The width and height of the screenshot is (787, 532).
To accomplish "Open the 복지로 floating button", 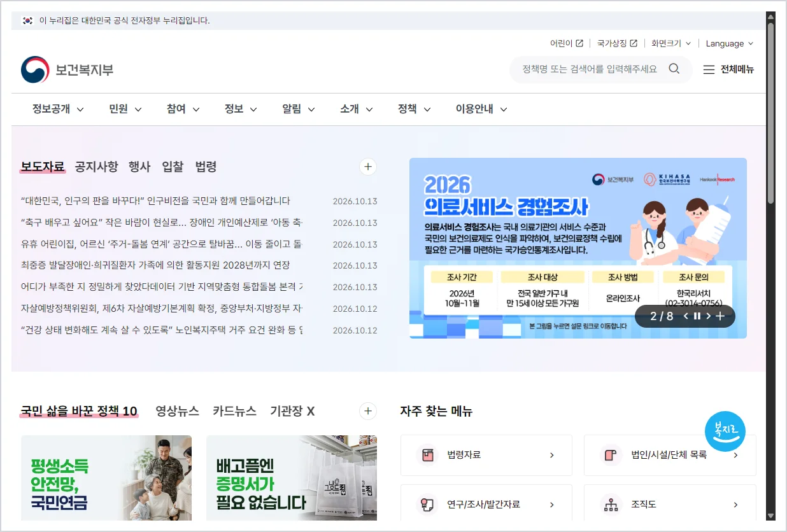I will click(x=725, y=431).
